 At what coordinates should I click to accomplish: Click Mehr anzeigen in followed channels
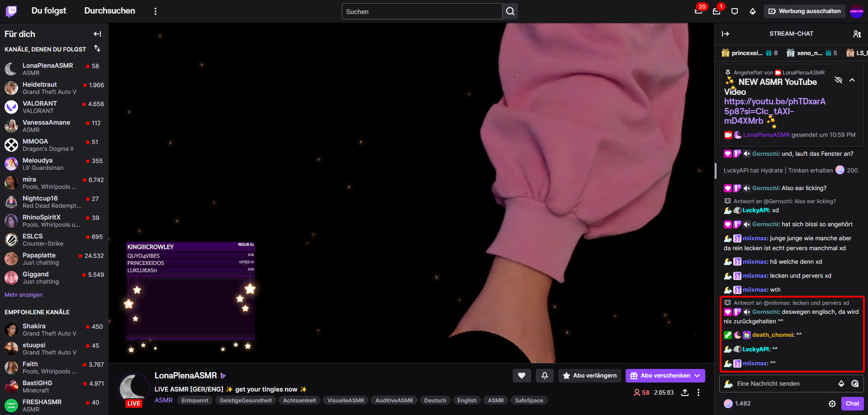[x=24, y=295]
